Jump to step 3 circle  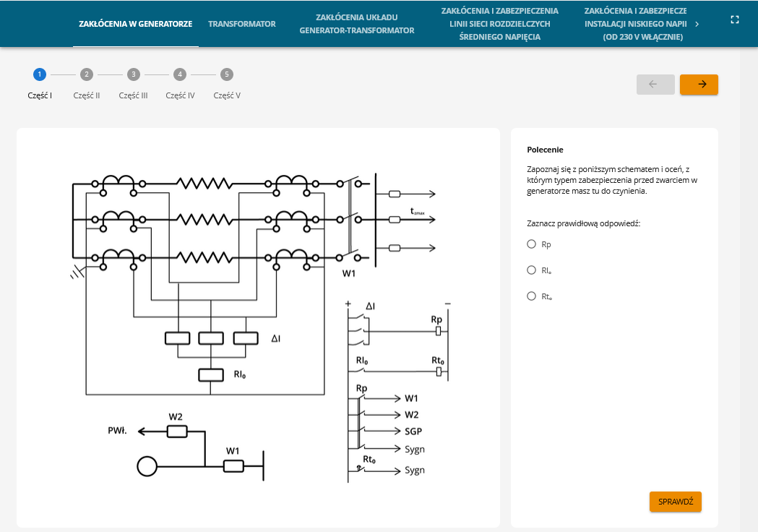(133, 74)
